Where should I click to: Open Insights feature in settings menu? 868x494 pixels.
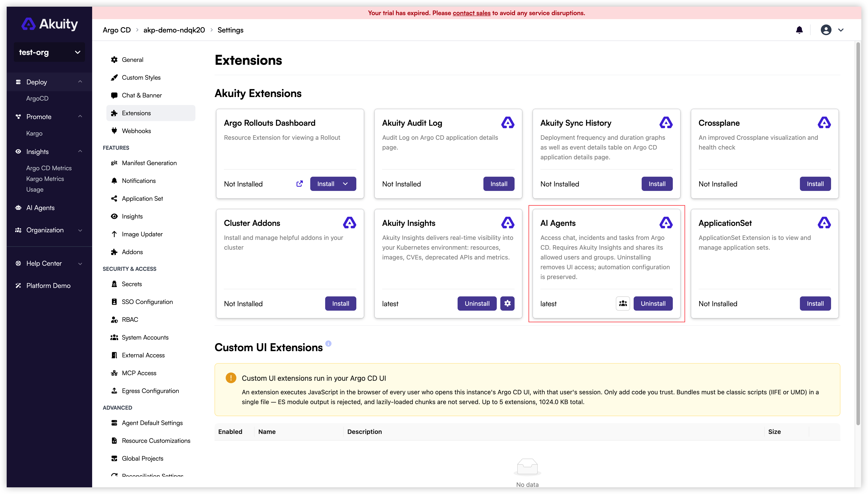(151, 217)
